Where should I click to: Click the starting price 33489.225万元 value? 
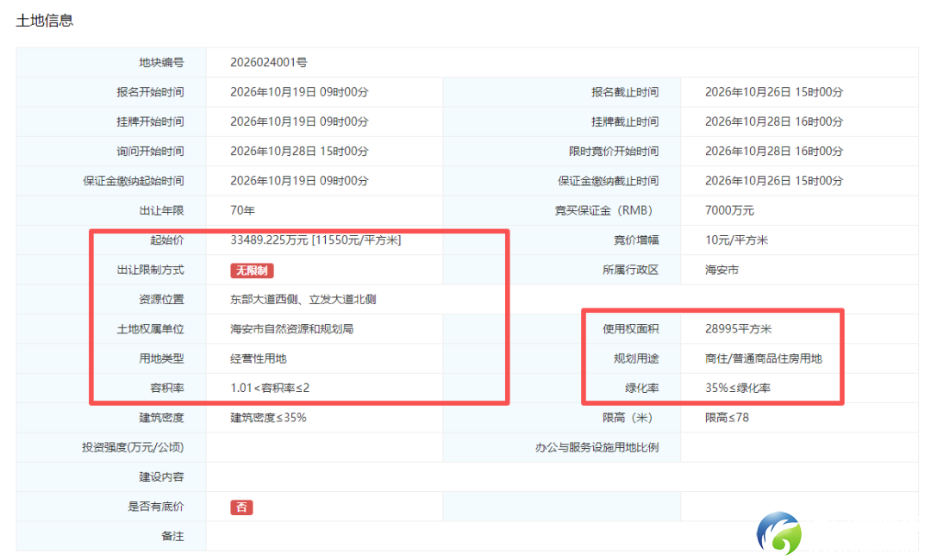coord(316,240)
